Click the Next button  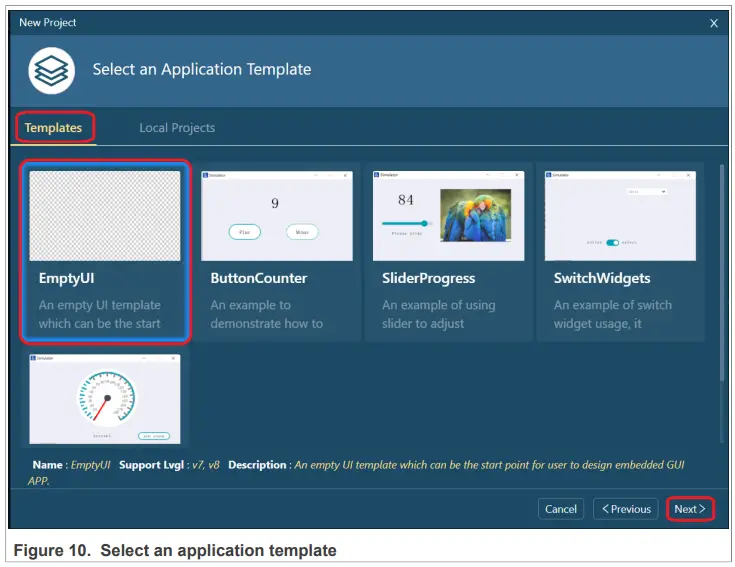pos(690,509)
